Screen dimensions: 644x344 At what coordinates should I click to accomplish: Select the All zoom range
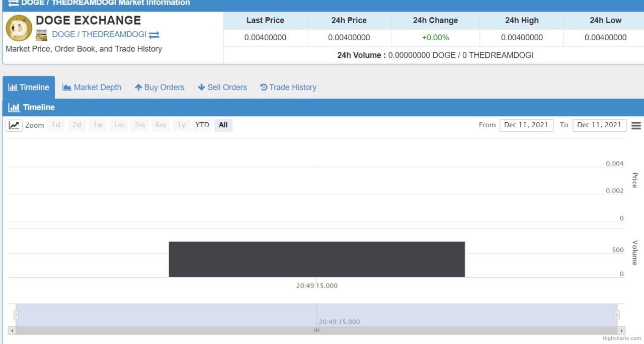pos(223,125)
